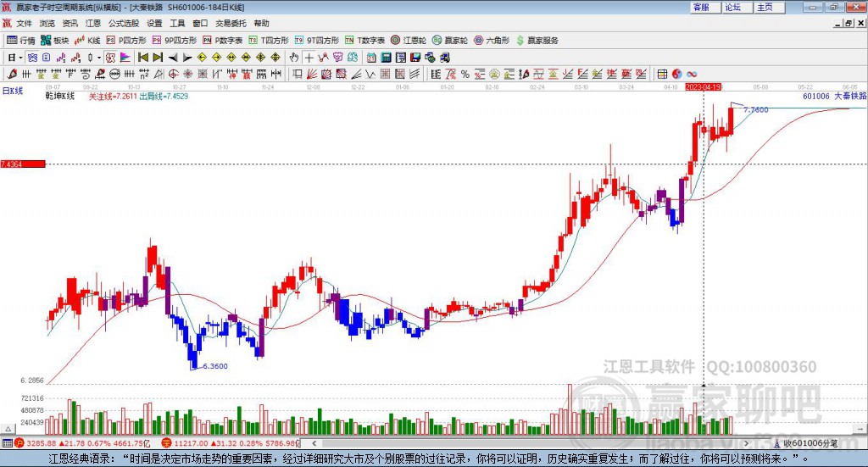The width and height of the screenshot is (868, 467).
Task: Click the 收601006分笔 status entry
Action: (806, 443)
